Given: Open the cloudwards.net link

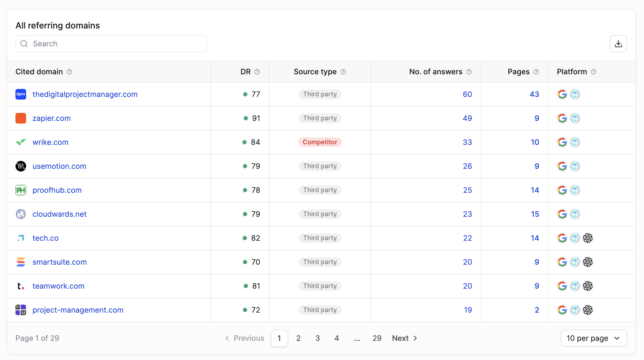Looking at the screenshot, I should [x=59, y=214].
